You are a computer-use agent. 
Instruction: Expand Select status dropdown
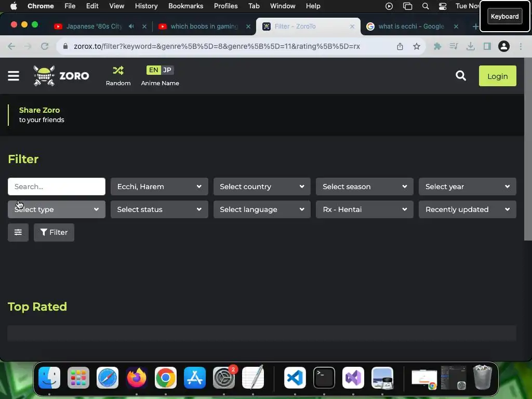click(159, 209)
